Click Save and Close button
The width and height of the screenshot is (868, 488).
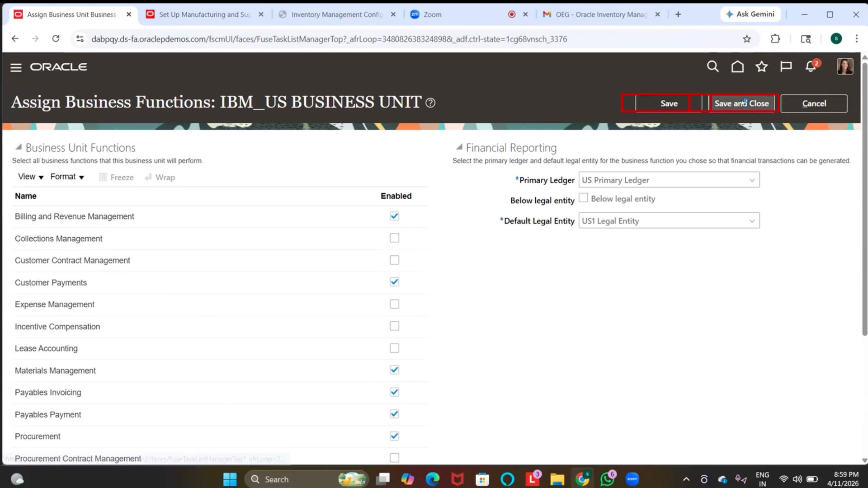[x=741, y=103]
